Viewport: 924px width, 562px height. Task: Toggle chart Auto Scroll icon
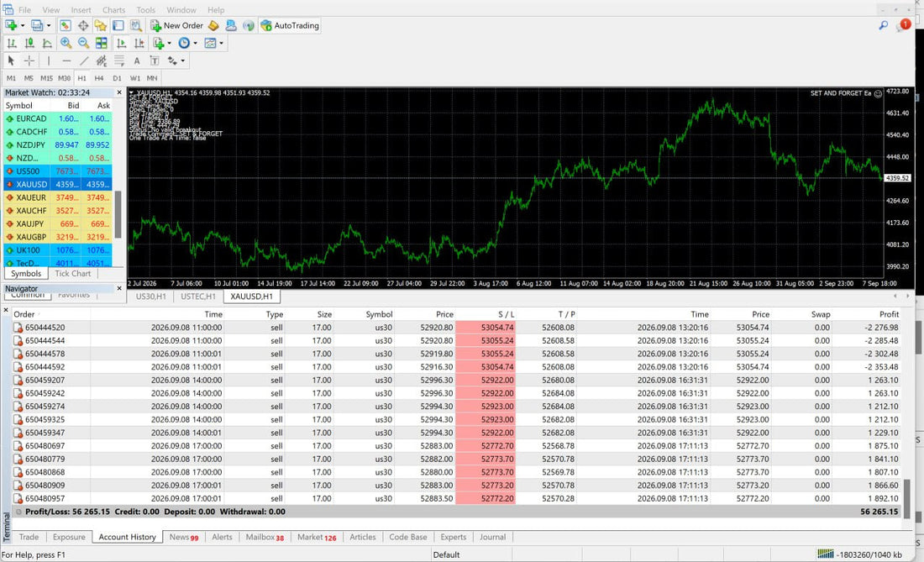click(x=122, y=43)
